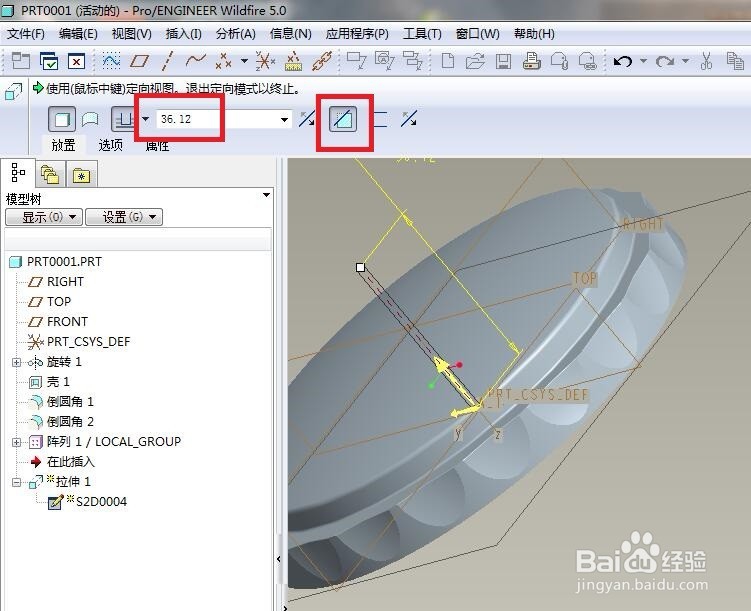751x611 pixels.
Task: Switch to the folder browser tab
Action: (49, 174)
